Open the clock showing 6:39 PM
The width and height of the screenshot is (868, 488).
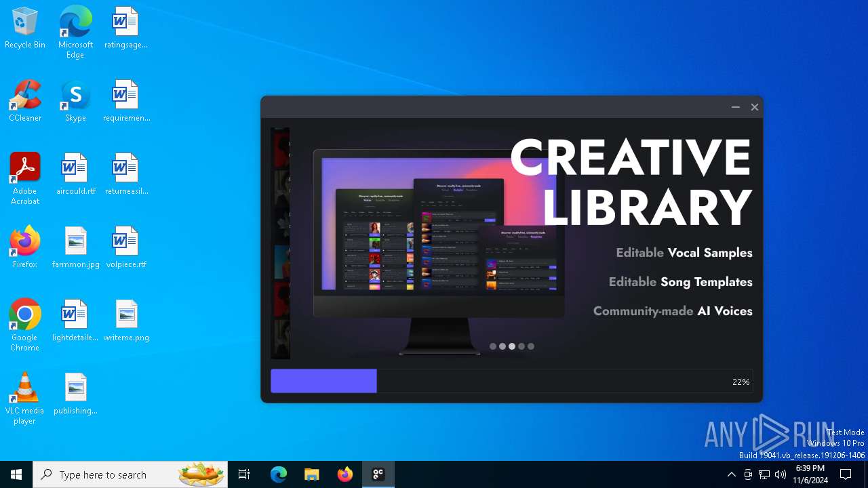click(x=810, y=474)
